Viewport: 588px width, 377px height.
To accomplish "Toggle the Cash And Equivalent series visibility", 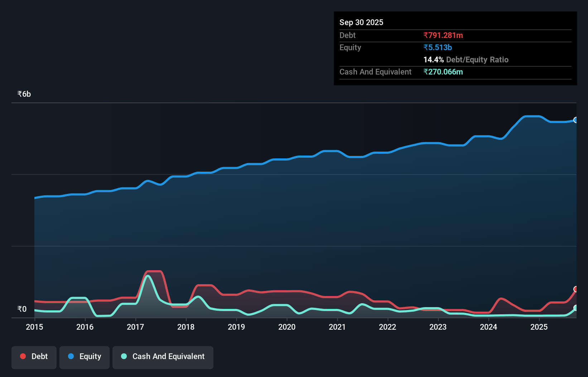I will point(163,356).
